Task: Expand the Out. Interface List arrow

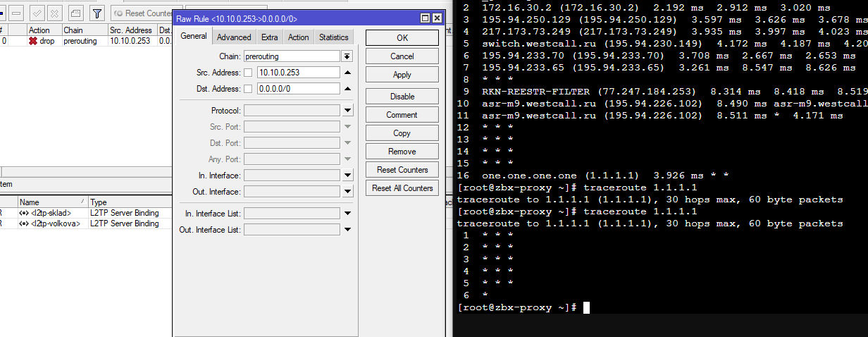Action: (x=347, y=230)
